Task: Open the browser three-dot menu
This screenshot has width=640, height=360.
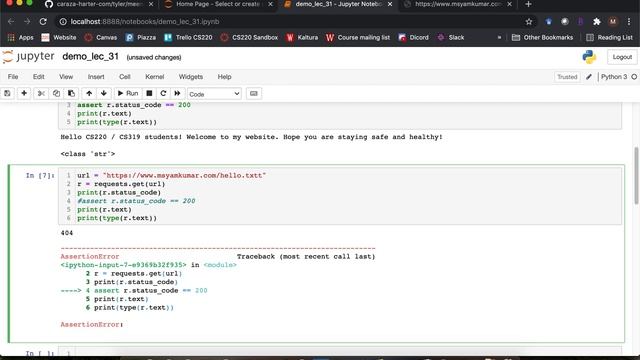Action: pyautogui.click(x=629, y=22)
